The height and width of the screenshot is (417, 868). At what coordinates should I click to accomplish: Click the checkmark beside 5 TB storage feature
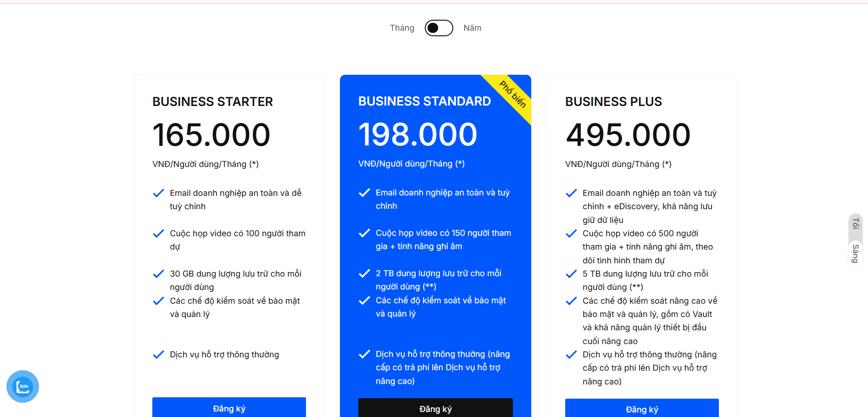point(571,274)
